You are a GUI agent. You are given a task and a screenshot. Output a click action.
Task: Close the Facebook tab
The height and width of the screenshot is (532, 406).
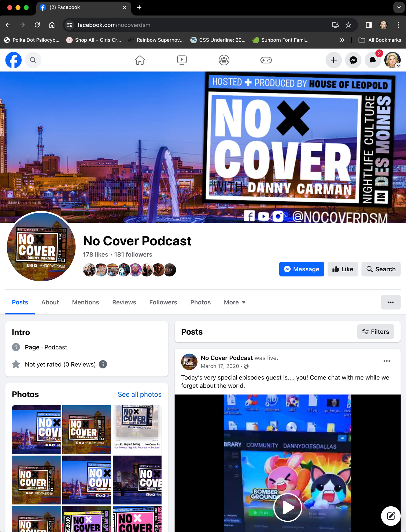pyautogui.click(x=125, y=7)
